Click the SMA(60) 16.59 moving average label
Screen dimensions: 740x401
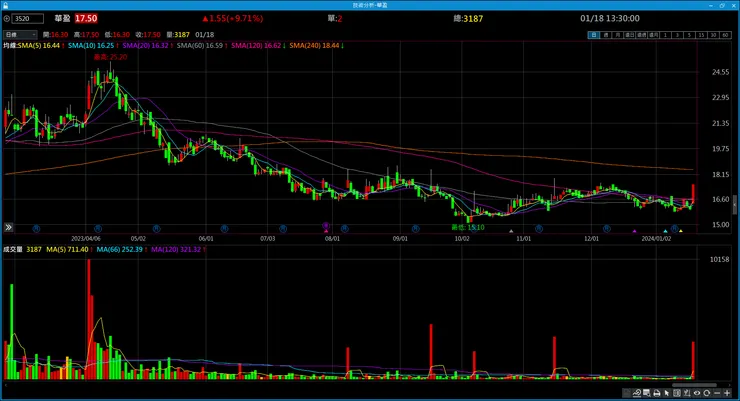[200, 46]
